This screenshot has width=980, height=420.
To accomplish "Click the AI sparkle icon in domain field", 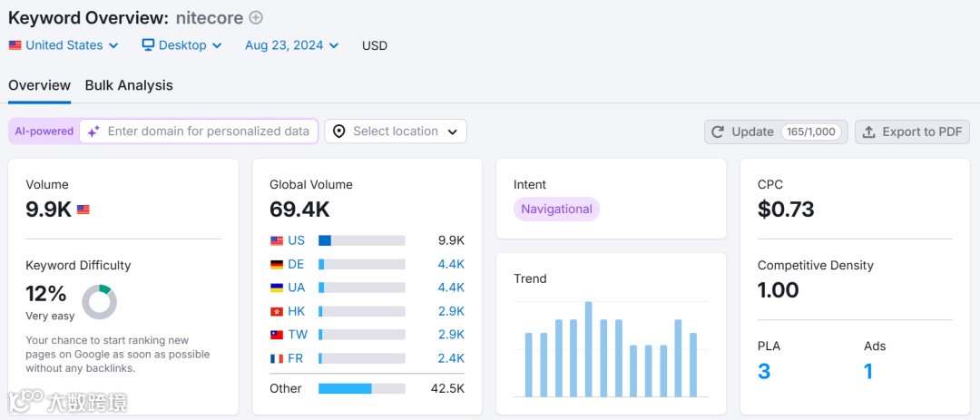I will click(x=93, y=132).
